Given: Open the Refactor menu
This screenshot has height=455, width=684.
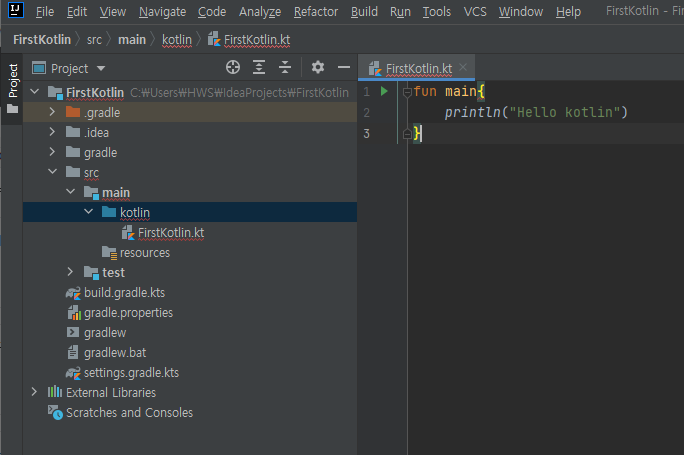Looking at the screenshot, I should coord(316,12).
